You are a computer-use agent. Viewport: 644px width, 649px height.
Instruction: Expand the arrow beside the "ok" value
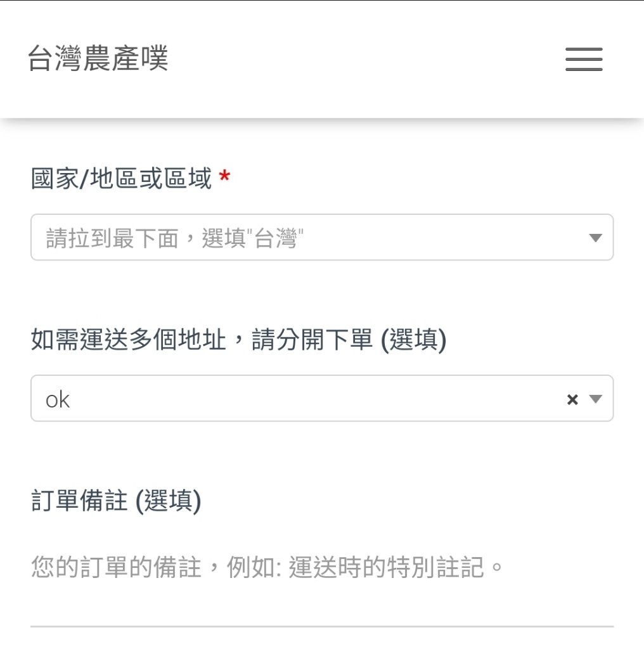coord(596,399)
